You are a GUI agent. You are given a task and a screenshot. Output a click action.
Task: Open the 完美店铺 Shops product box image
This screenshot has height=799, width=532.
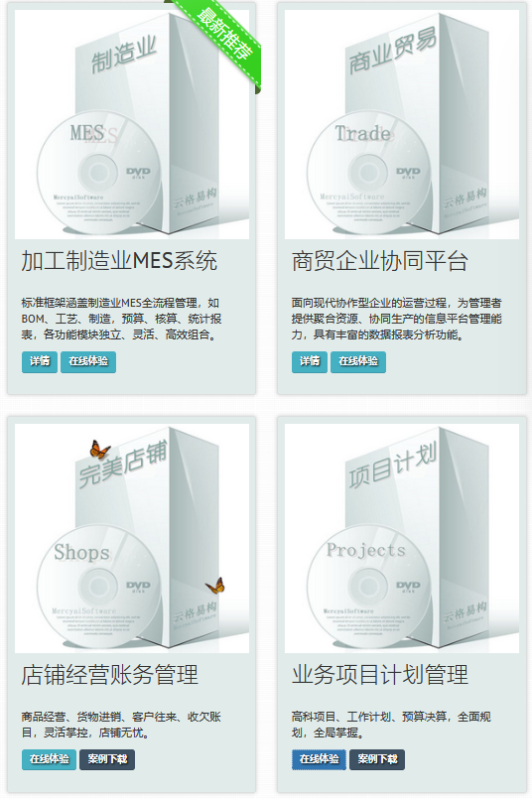[x=132, y=538]
